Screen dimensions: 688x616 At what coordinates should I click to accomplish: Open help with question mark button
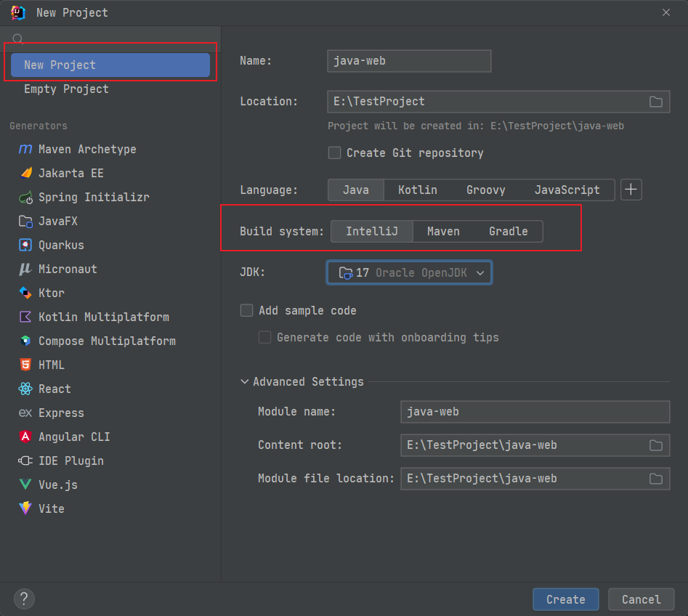coord(24,599)
